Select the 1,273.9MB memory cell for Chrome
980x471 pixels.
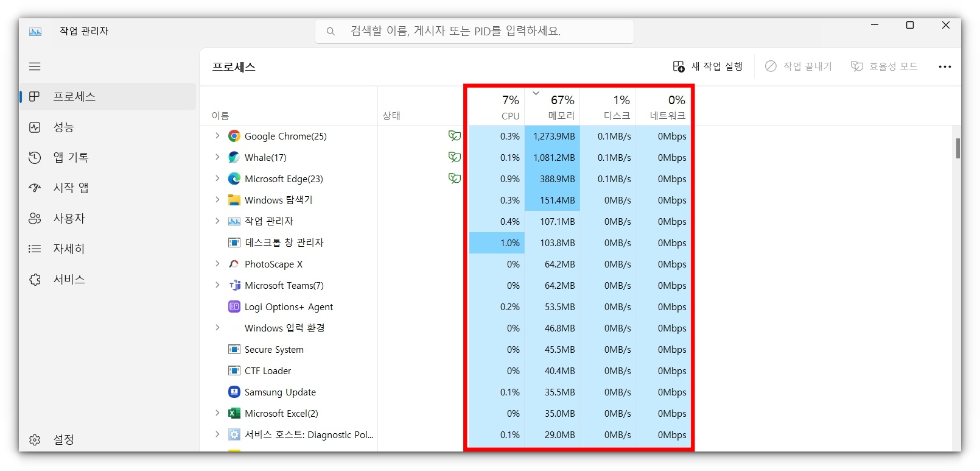552,136
